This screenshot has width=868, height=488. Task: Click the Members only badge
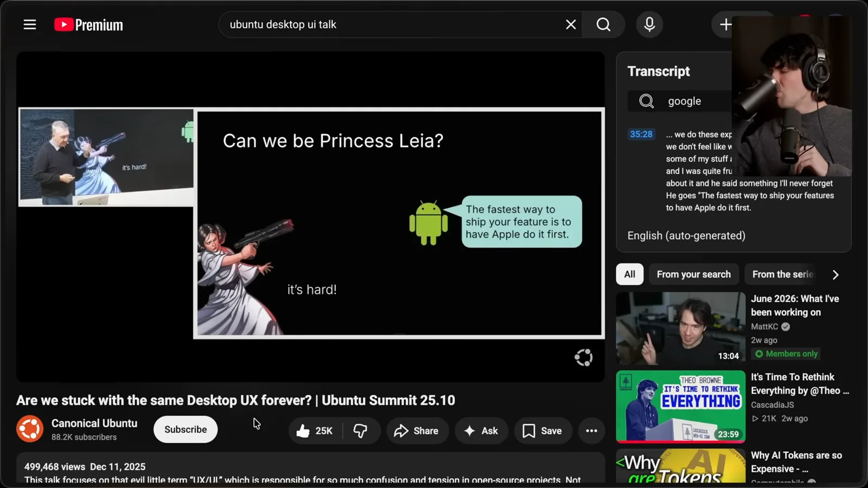786,354
